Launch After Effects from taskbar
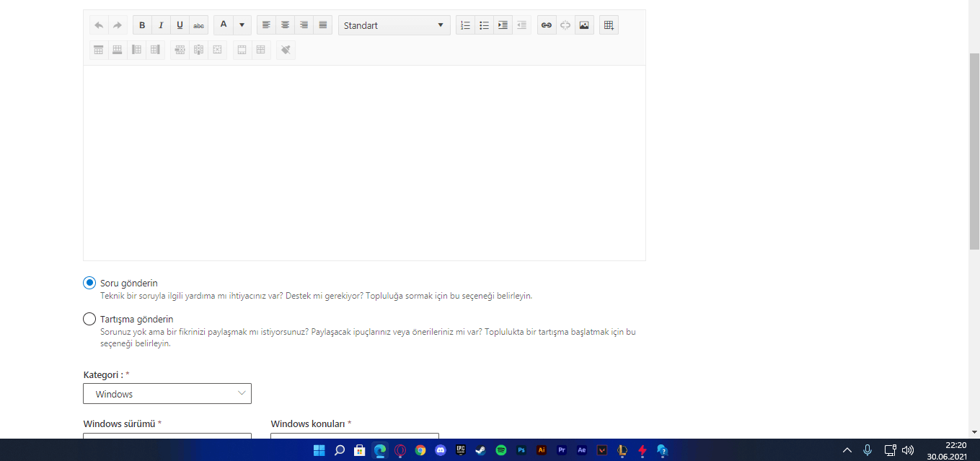 (582, 450)
